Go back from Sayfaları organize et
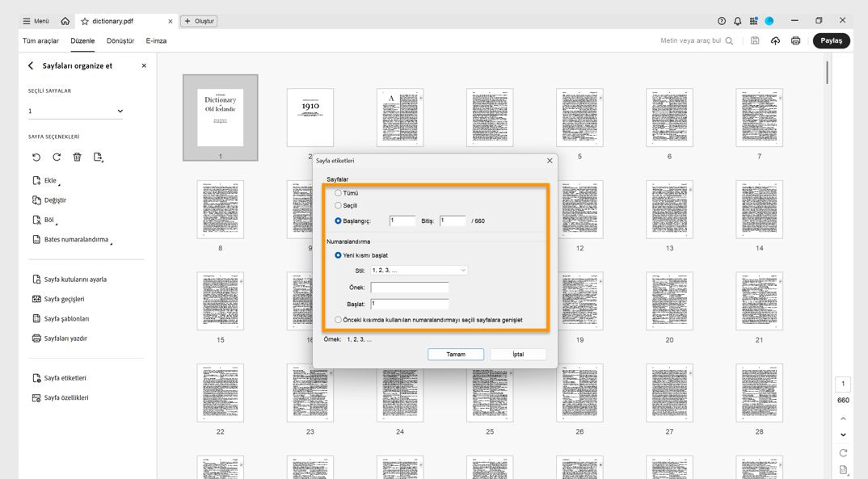The height and width of the screenshot is (479, 868). (x=31, y=65)
